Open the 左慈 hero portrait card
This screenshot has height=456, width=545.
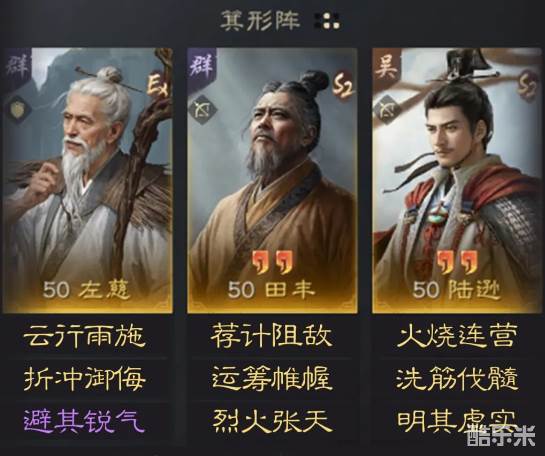[88, 180]
